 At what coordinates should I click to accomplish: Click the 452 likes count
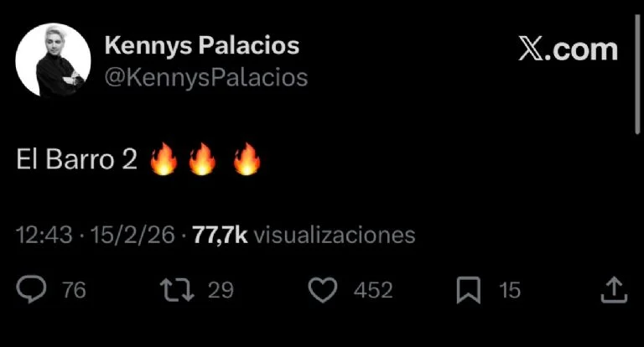point(373,290)
